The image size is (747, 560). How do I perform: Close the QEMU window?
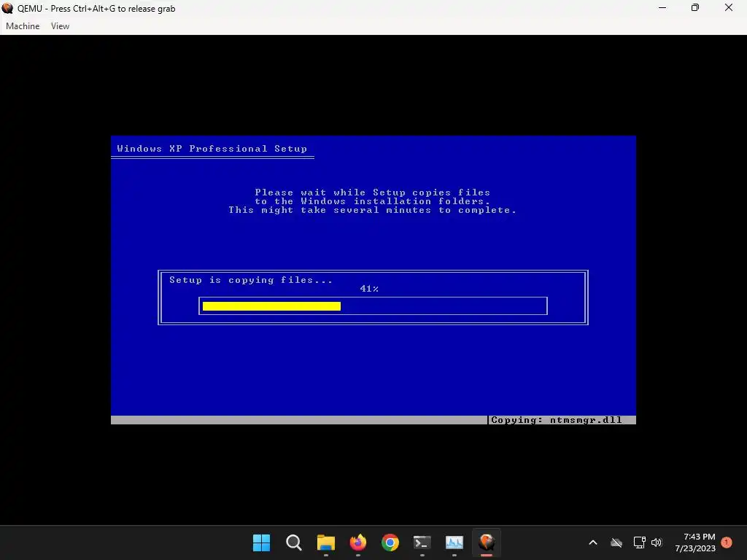[x=729, y=8]
